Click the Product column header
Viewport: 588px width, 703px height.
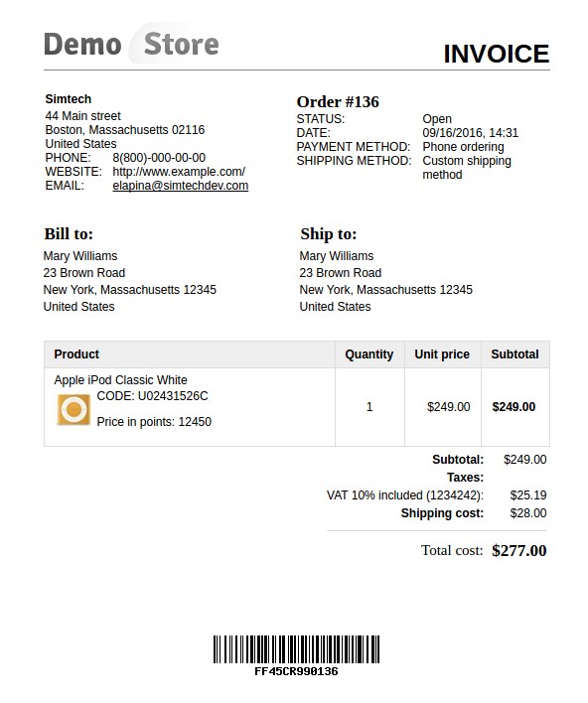pyautogui.click(x=76, y=354)
